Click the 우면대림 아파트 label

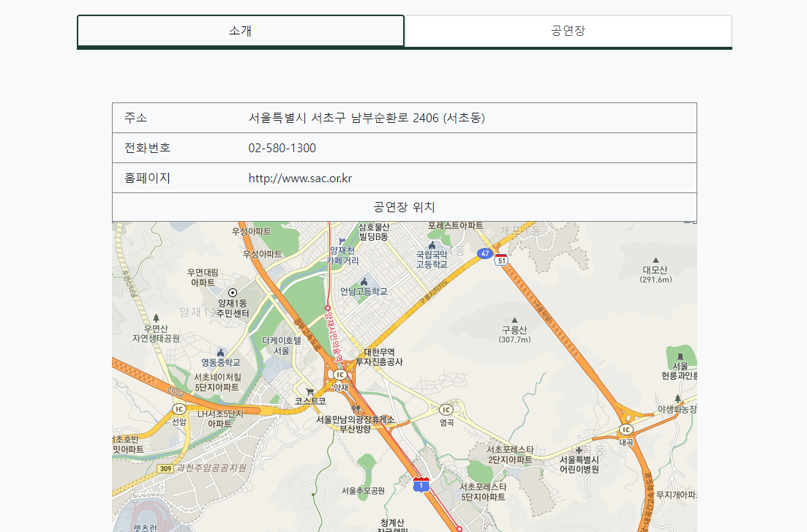click(203, 277)
